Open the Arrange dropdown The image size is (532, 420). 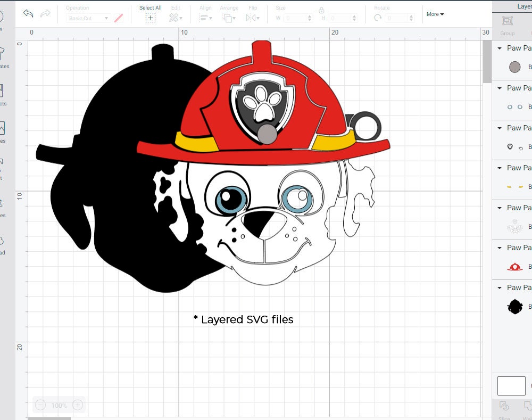click(229, 18)
